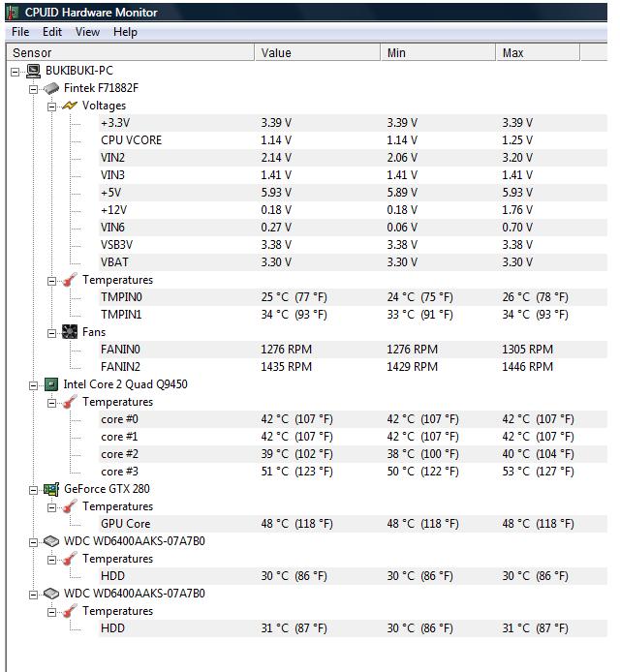Collapse Temperatures under the second WDC drive
Viewport: 620px width, 672px height.
(51, 612)
